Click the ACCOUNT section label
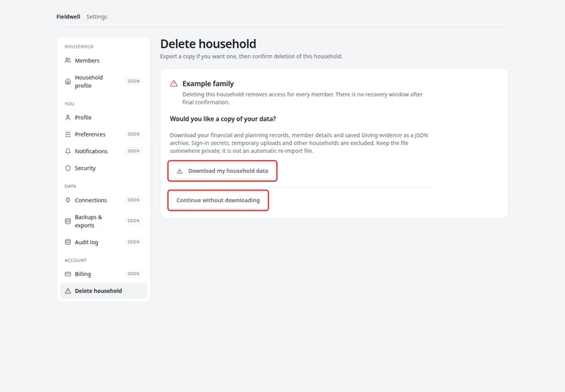Image resolution: width=565 pixels, height=392 pixels. point(76,260)
